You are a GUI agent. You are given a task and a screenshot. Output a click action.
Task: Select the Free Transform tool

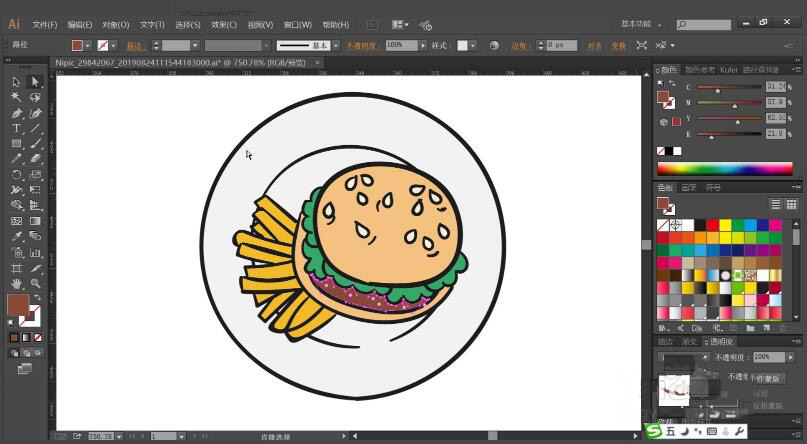click(35, 190)
